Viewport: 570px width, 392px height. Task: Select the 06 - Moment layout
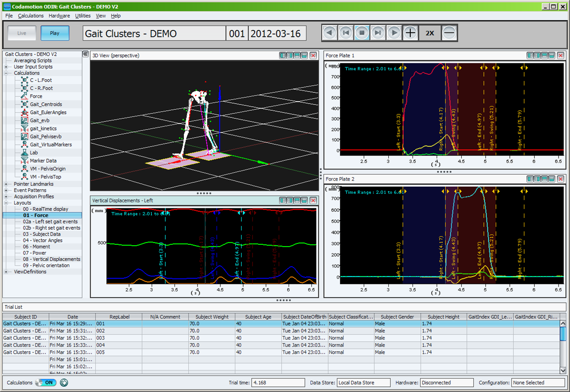point(37,247)
